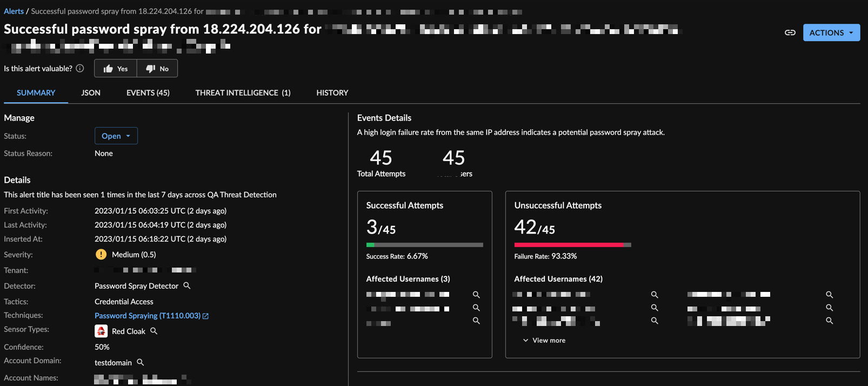
Task: Expand View more under Unsuccessful Attempts usernames
Action: coord(544,341)
